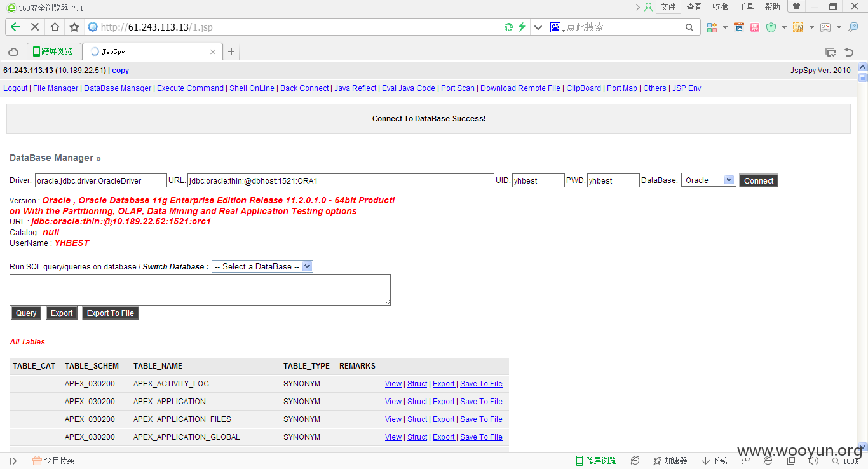
Task: Expand arrow next to screenshot icon
Action: [x=811, y=27]
